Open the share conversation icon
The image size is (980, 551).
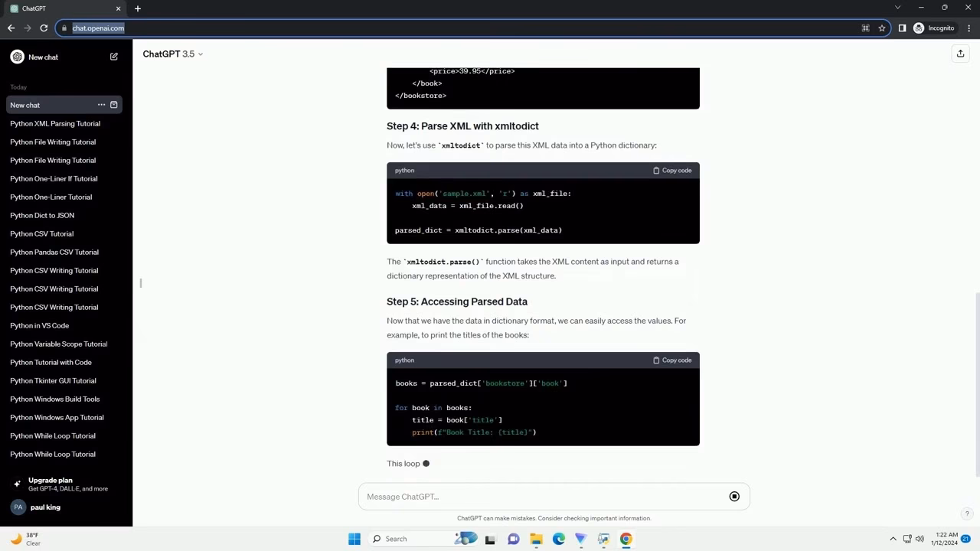[x=960, y=54]
